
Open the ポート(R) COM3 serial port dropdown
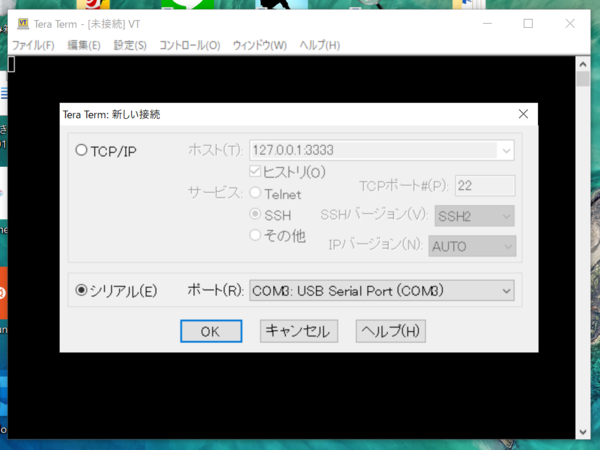tap(382, 291)
